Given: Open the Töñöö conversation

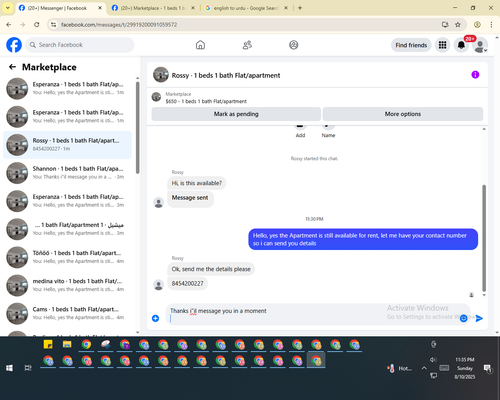Looking at the screenshot, I should pos(67,257).
